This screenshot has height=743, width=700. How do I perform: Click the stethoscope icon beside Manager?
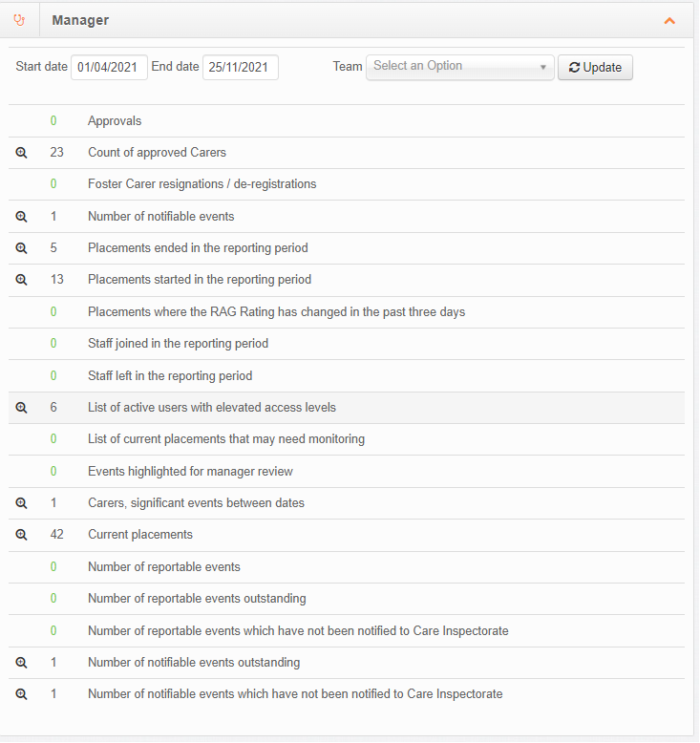pos(19,20)
